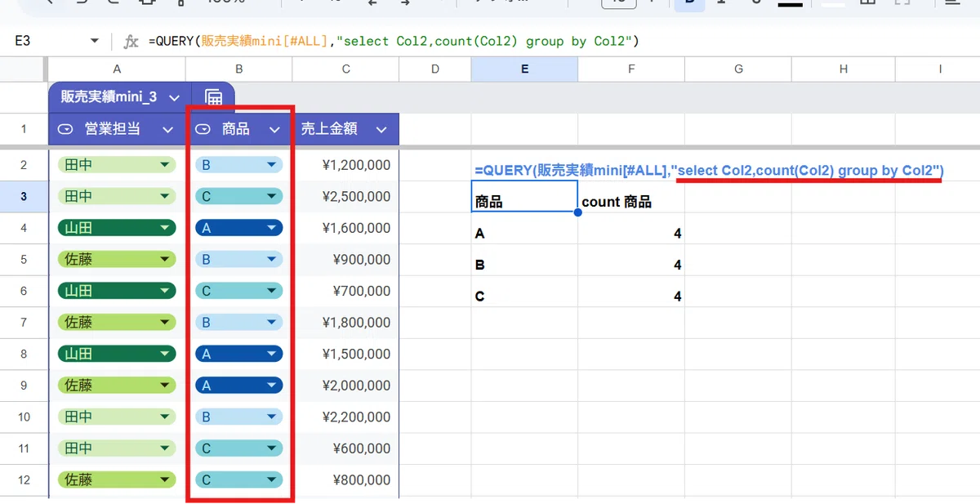Select column E header
The height and width of the screenshot is (504, 980).
click(x=524, y=69)
